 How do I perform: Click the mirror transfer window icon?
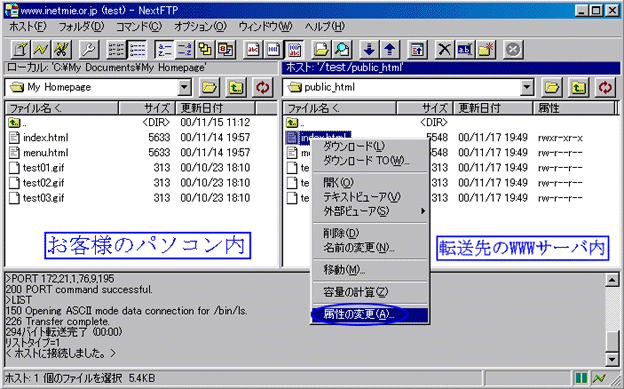click(417, 50)
